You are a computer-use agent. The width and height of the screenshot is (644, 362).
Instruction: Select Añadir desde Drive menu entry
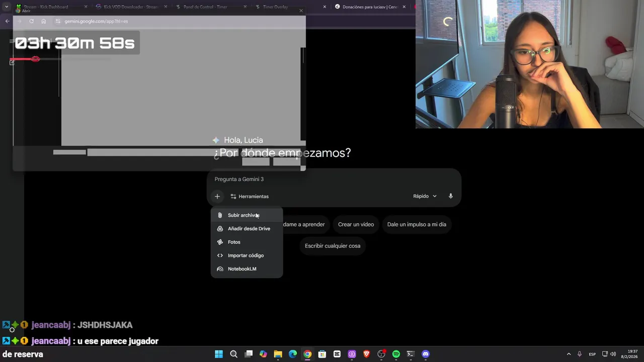(x=247, y=229)
